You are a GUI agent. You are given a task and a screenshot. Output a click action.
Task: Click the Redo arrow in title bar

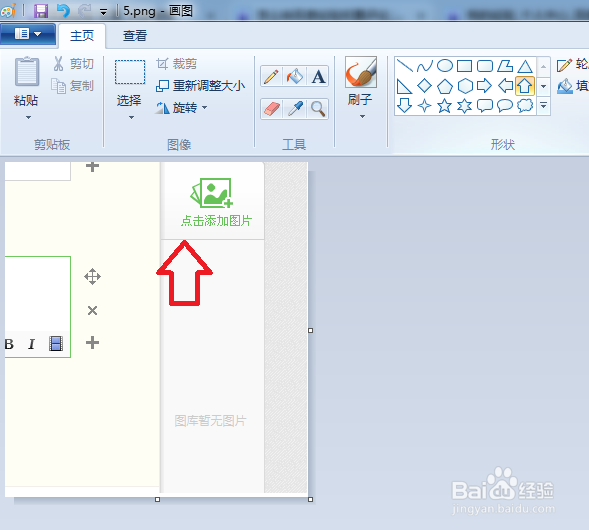tap(85, 11)
